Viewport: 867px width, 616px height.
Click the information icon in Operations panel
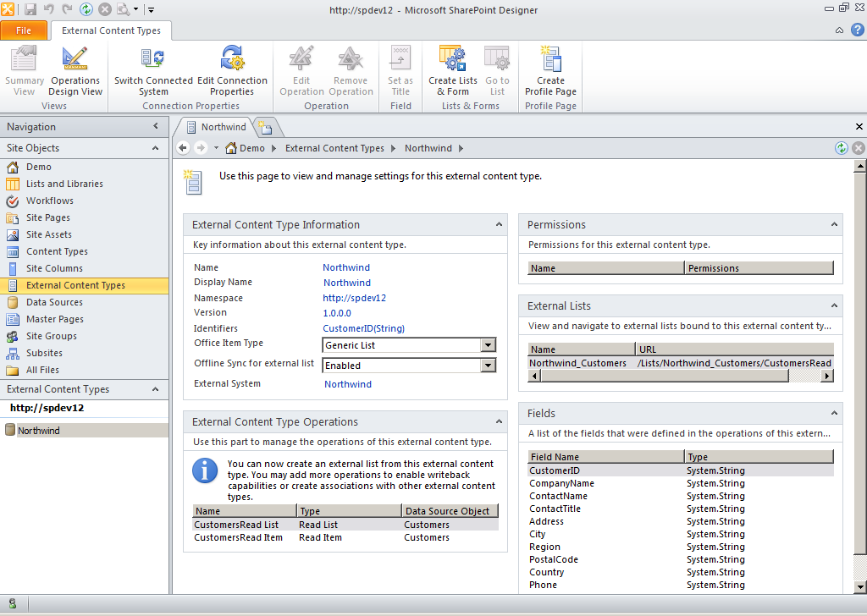pos(205,471)
